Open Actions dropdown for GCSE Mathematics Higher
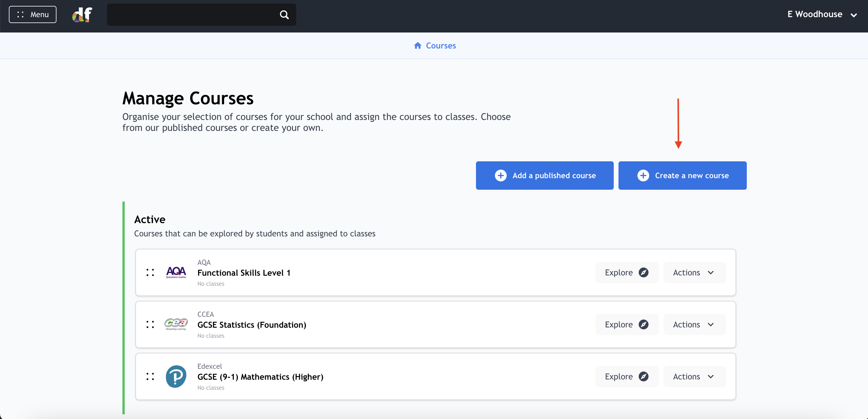The width and height of the screenshot is (868, 419). (x=694, y=376)
